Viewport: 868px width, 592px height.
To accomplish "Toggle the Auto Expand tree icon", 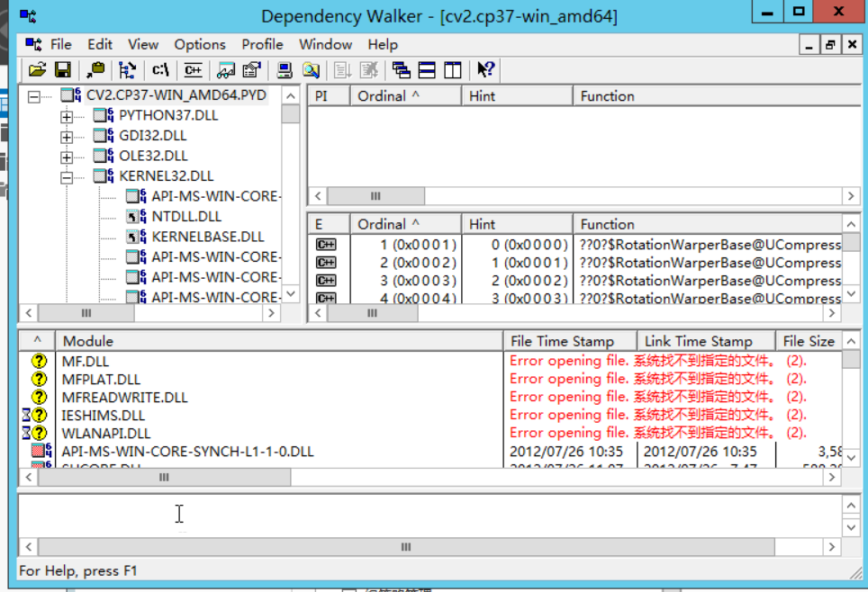I will coord(127,69).
